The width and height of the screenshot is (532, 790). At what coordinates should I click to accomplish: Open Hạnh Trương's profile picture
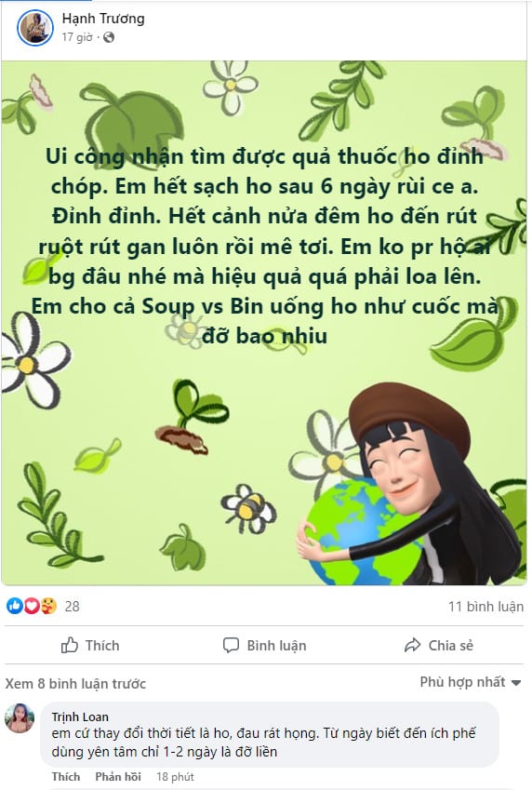34,27
